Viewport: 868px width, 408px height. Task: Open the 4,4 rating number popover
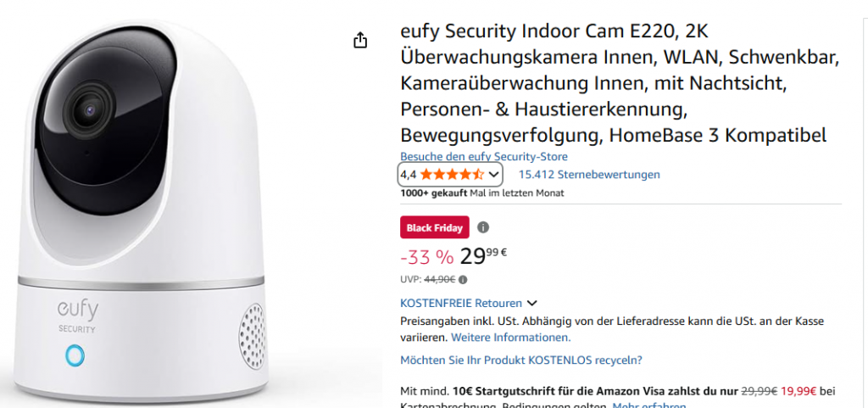point(408,175)
